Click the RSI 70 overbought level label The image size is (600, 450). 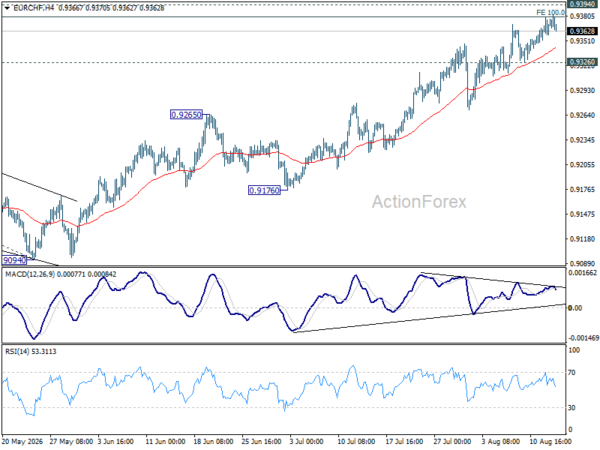pyautogui.click(x=571, y=372)
